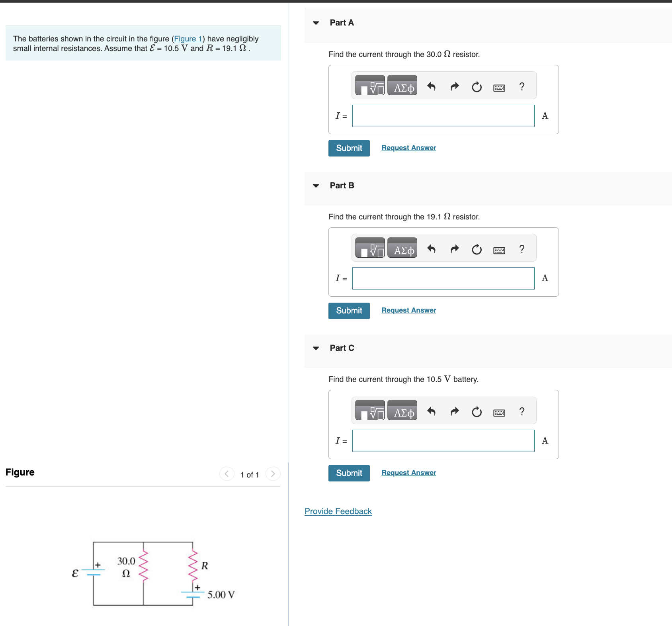The image size is (672, 626).
Task: Click the previous figure arrow
Action: click(226, 474)
